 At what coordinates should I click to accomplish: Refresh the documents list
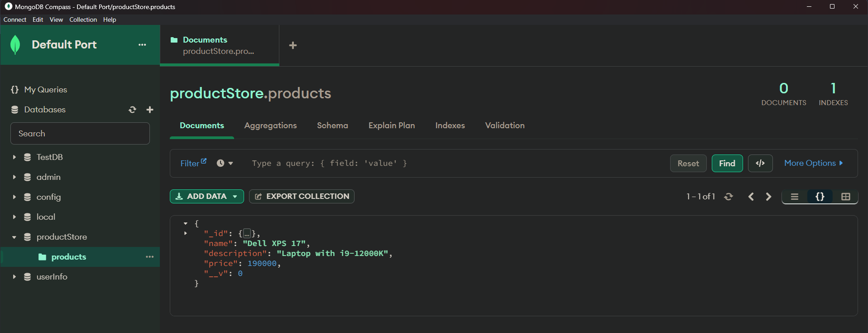(x=729, y=197)
